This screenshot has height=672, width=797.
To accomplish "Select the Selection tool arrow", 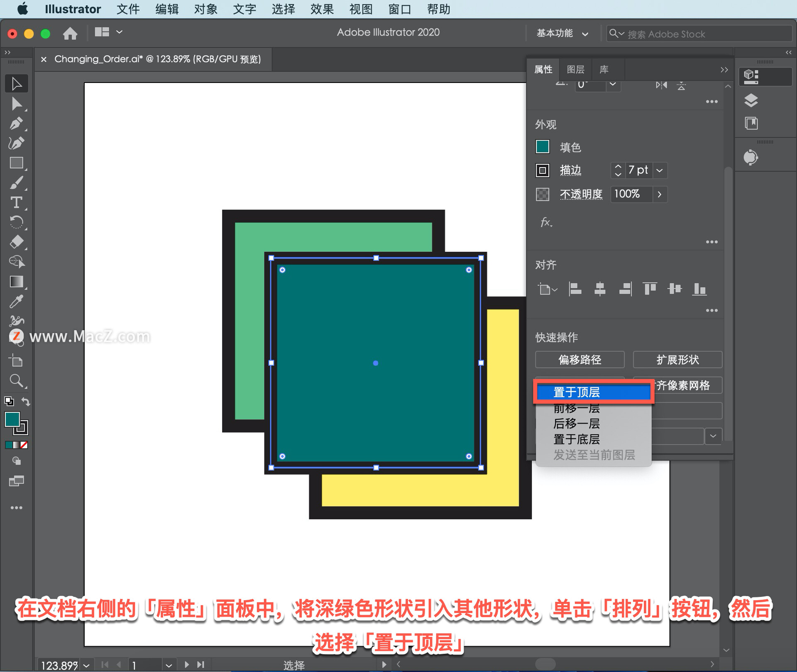I will pos(17,83).
